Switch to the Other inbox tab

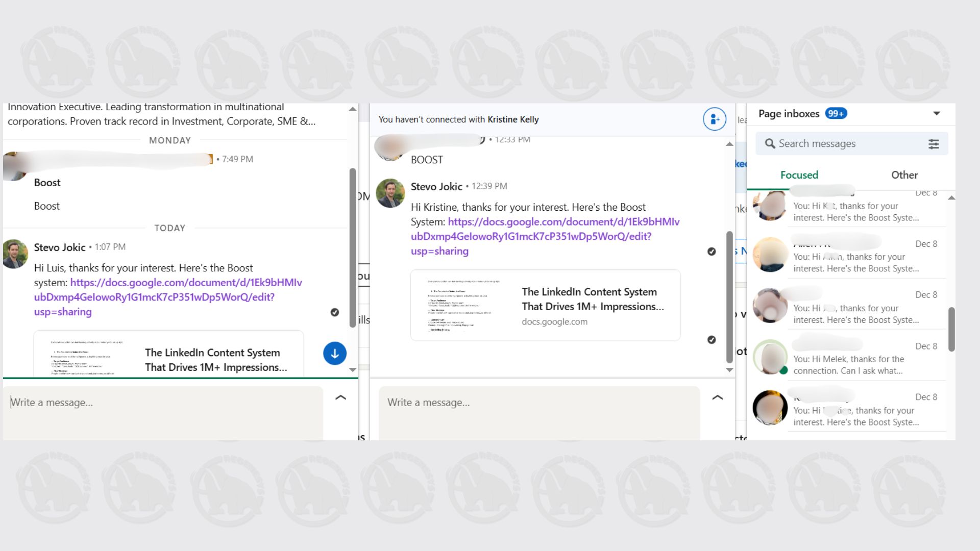[904, 175]
